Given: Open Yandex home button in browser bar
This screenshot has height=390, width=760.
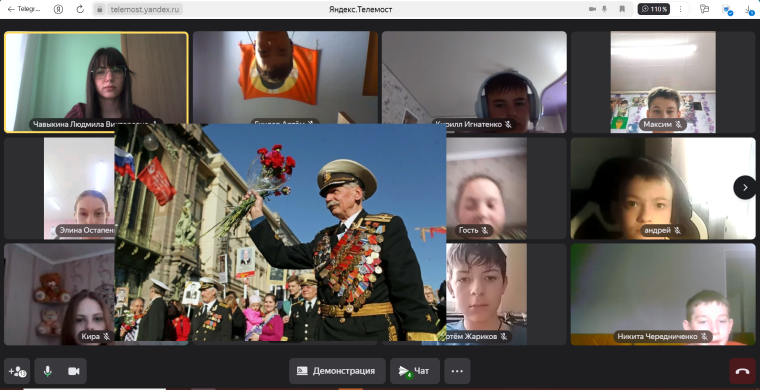Looking at the screenshot, I should point(58,9).
